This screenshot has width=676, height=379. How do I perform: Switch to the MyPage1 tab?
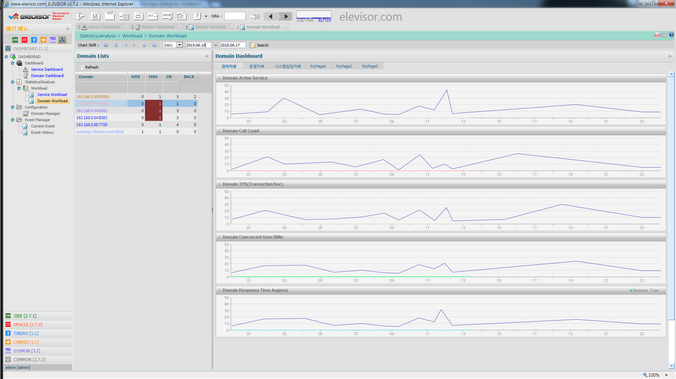[x=318, y=66]
